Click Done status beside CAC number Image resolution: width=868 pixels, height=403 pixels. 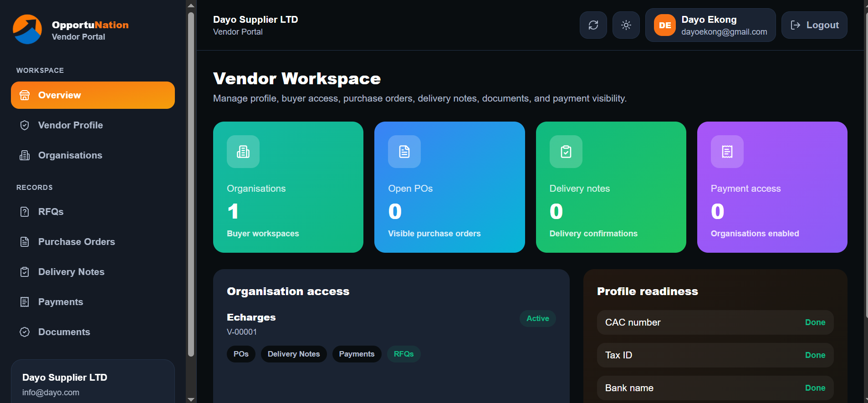coord(815,322)
